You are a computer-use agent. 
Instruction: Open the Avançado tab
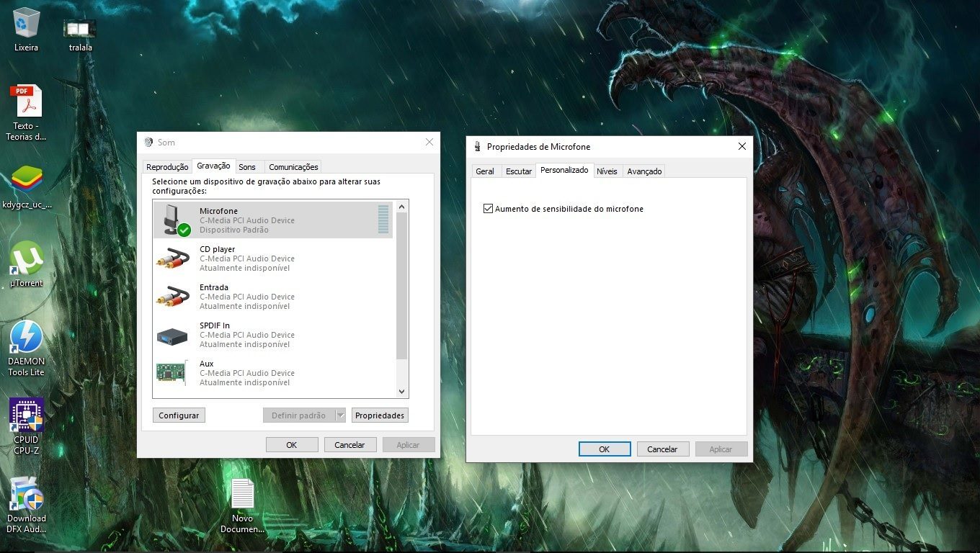pos(644,171)
